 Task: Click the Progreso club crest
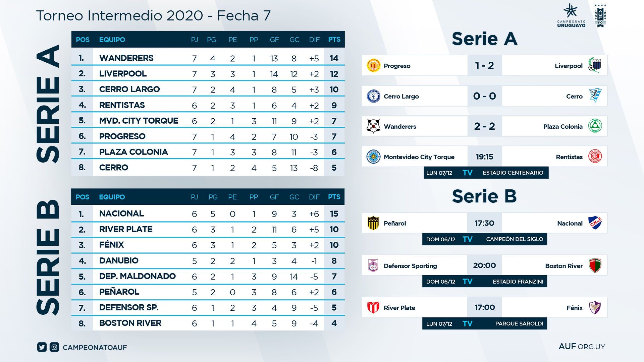pyautogui.click(x=373, y=65)
